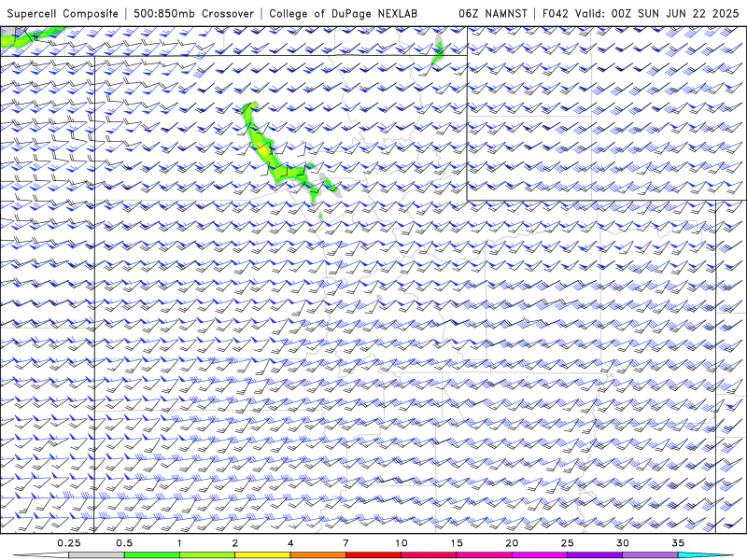Select the purple 25–30 color bar segment
The height and width of the screenshot is (560, 747).
(x=595, y=555)
